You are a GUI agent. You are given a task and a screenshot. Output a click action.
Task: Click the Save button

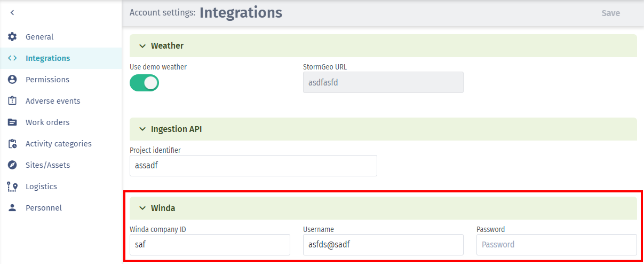coord(610,13)
